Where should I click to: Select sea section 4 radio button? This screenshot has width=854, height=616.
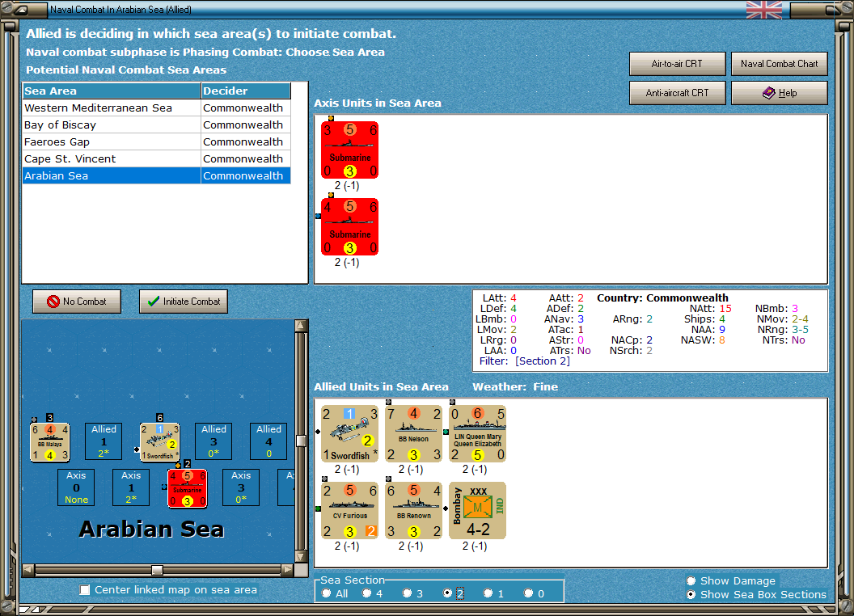(x=366, y=593)
